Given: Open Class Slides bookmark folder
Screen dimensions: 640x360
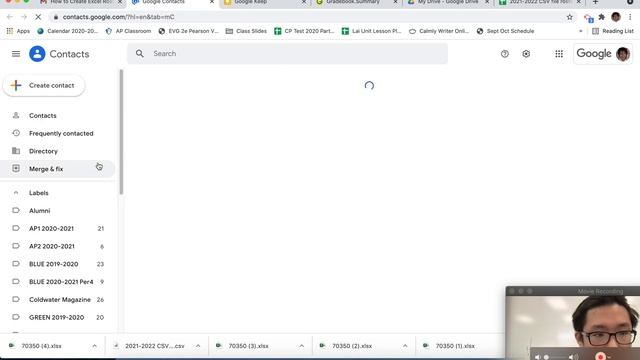Looking at the screenshot, I should 246,31.
